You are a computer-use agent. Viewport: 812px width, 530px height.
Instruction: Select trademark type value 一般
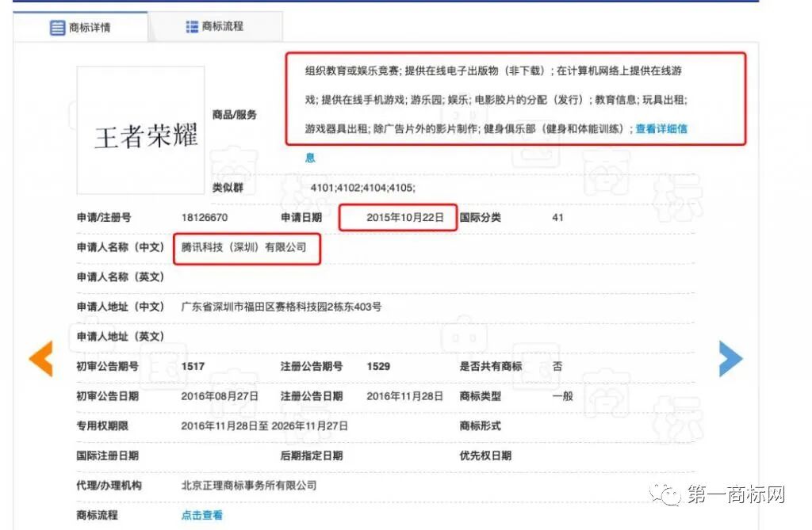(x=563, y=396)
